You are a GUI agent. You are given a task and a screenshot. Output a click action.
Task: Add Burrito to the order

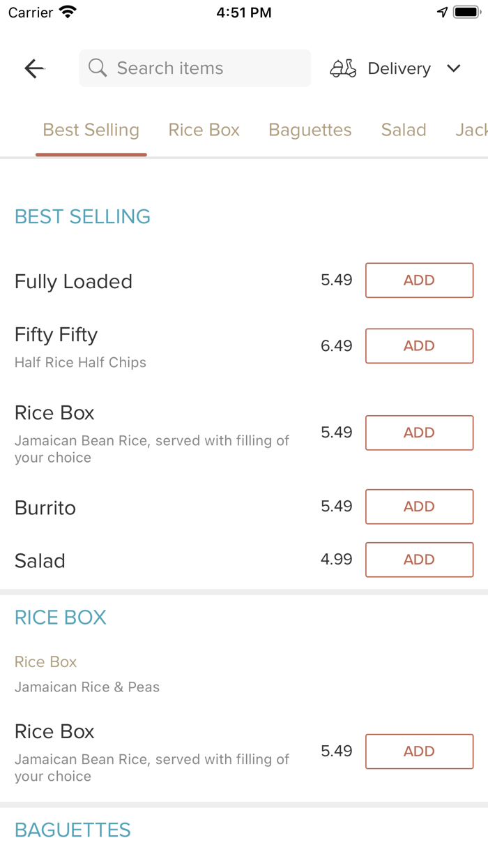[420, 507]
